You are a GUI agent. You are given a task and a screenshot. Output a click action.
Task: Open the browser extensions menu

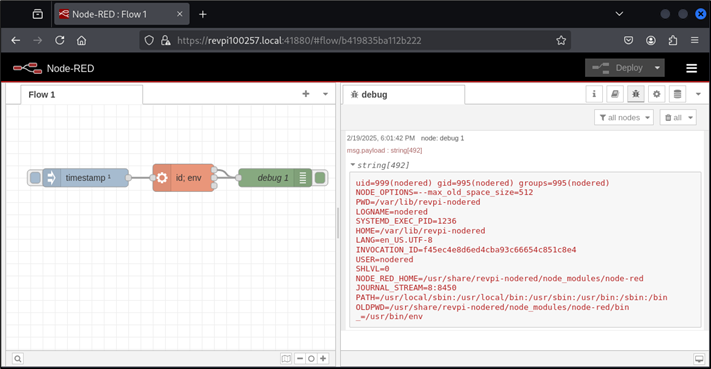(673, 40)
